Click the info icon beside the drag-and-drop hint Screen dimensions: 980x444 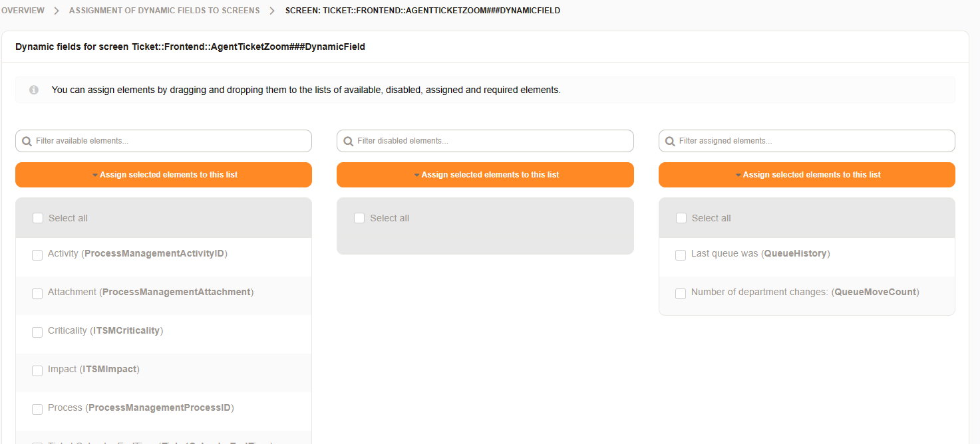click(x=34, y=90)
